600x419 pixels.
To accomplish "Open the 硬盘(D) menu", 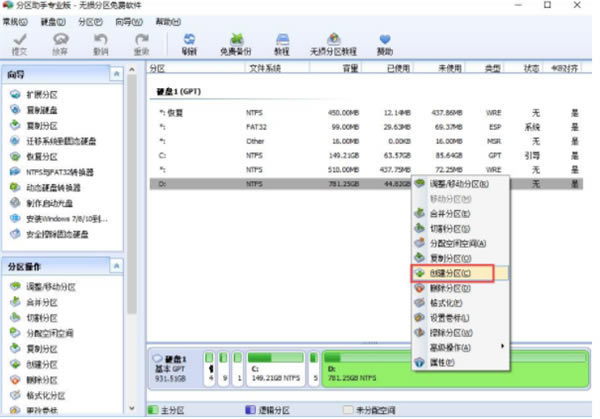I will [x=53, y=22].
